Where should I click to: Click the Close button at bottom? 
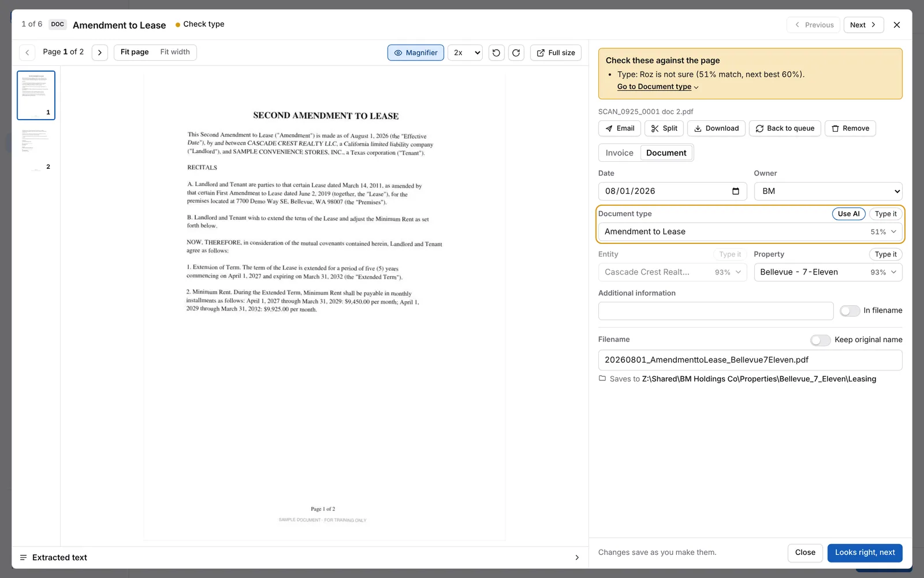click(805, 553)
